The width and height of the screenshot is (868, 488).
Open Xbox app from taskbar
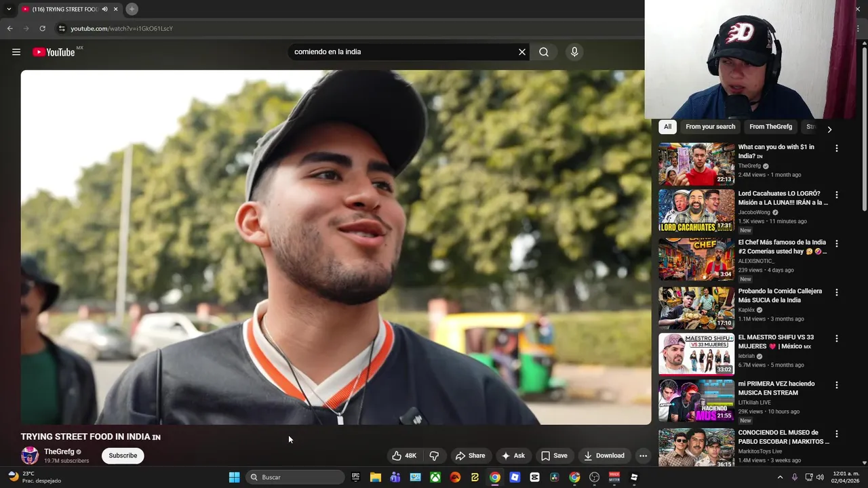coord(435,477)
